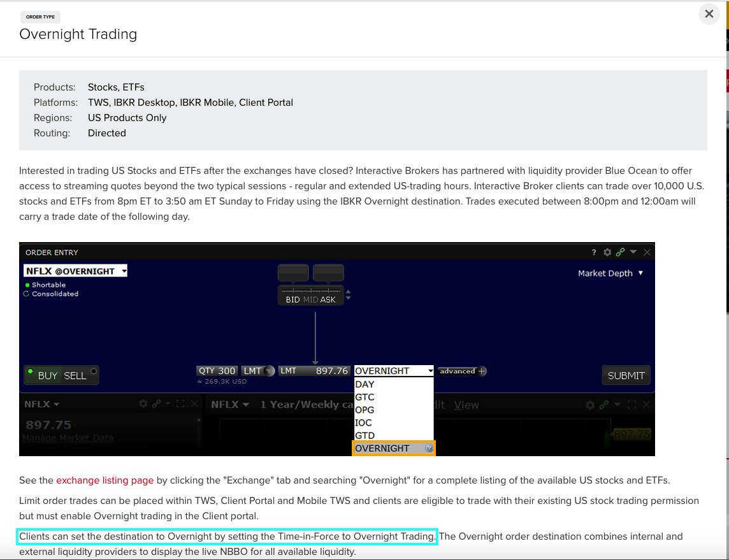
Task: Open the chart View menu
Action: 466,405
